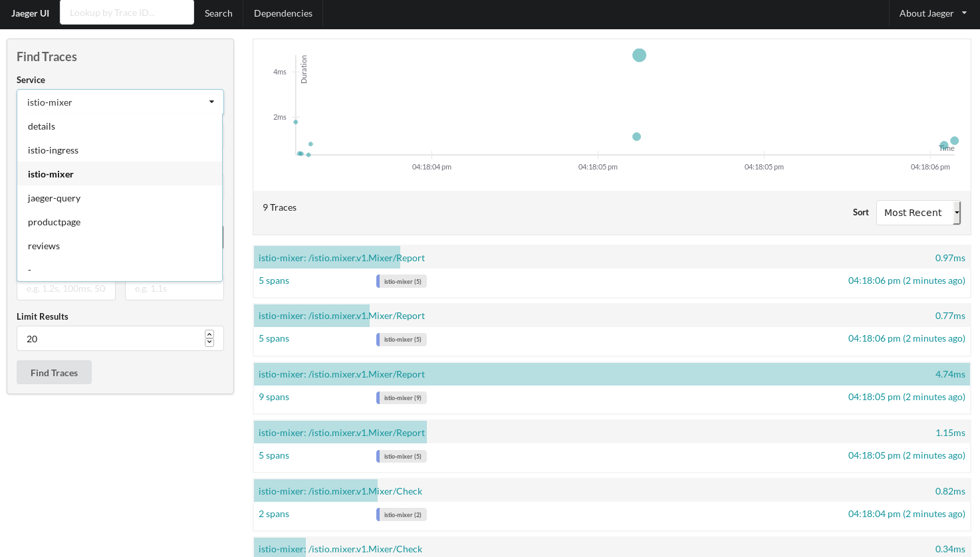Click the rightmost dot near the Time axis

coord(955,140)
